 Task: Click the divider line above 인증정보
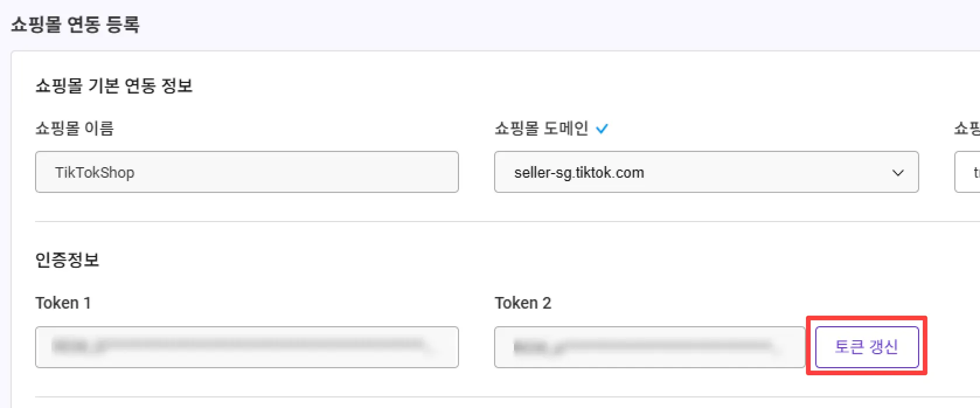click(467, 222)
